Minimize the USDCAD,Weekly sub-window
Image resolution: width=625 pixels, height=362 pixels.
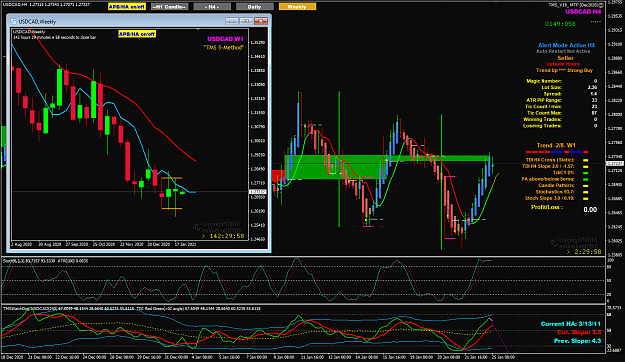coord(232,21)
